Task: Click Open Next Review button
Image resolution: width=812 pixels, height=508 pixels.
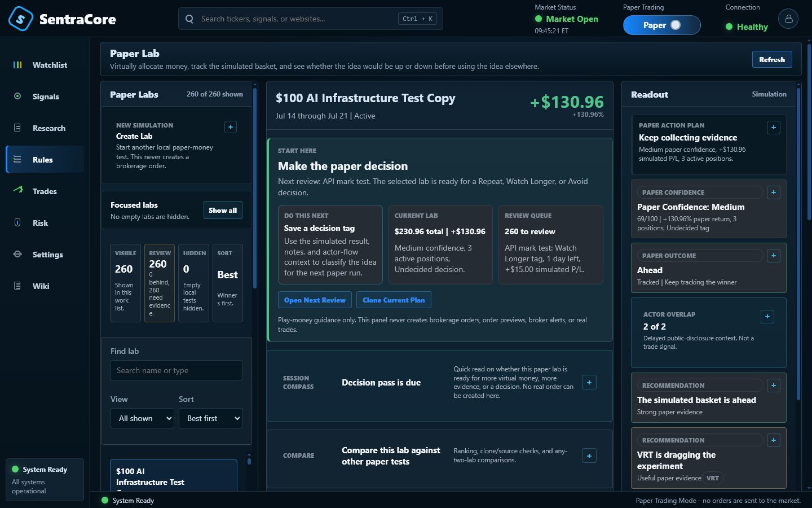Action: coord(315,300)
